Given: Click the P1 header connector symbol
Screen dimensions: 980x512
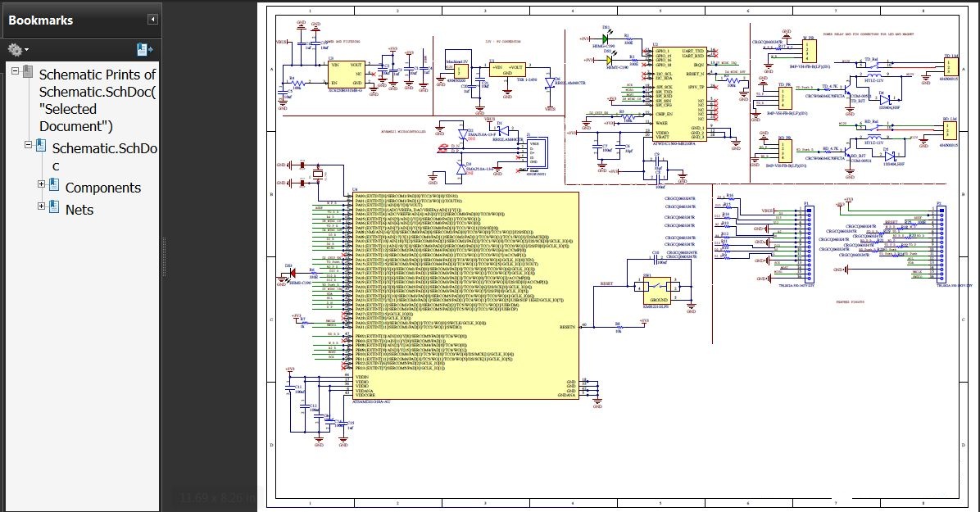Looking at the screenshot, I should coord(809,243).
